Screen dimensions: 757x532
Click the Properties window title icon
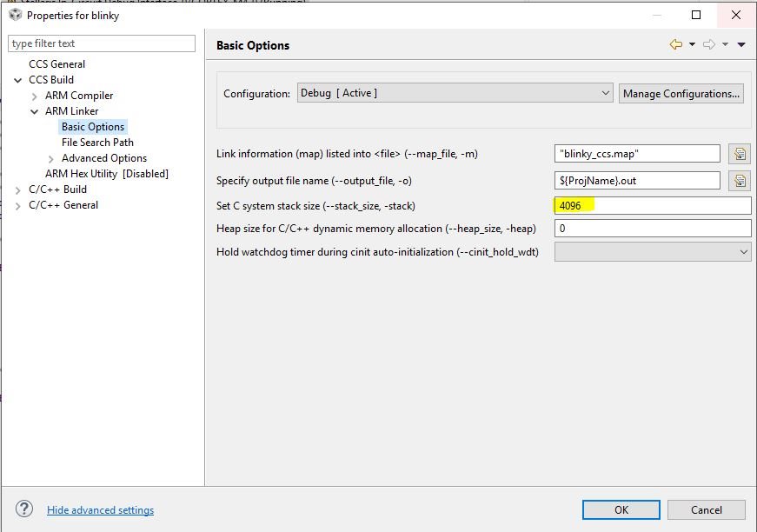tap(14, 15)
